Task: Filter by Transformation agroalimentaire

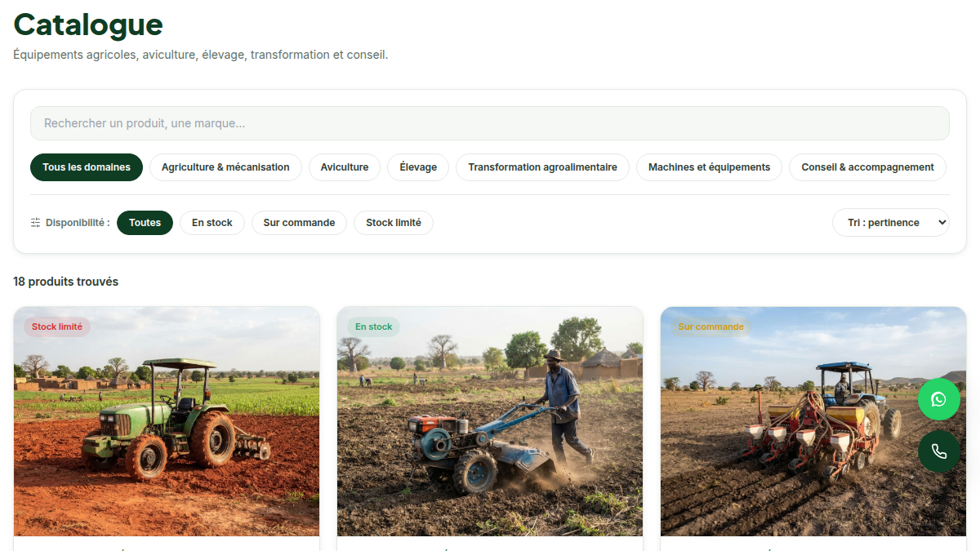Action: (x=542, y=167)
